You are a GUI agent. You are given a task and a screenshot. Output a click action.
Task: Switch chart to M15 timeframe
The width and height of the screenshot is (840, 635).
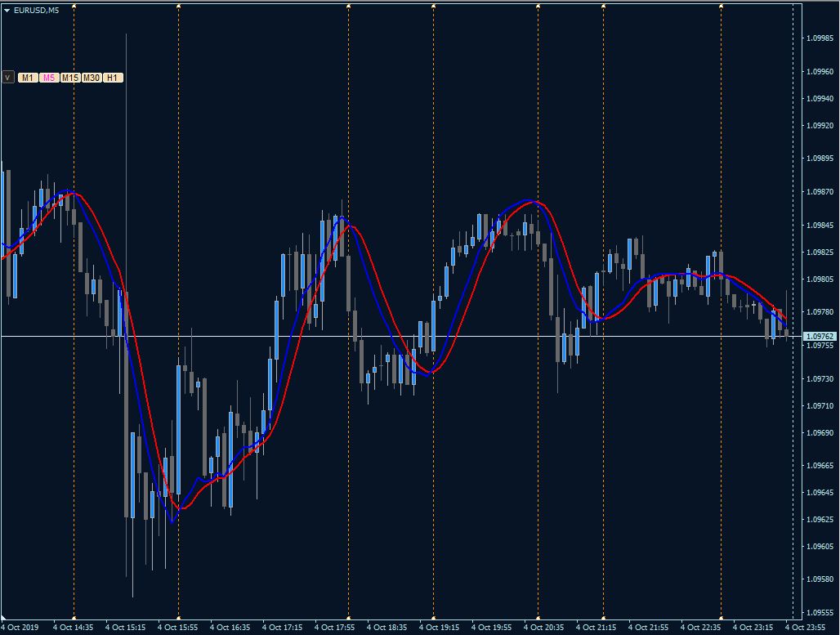click(x=70, y=78)
